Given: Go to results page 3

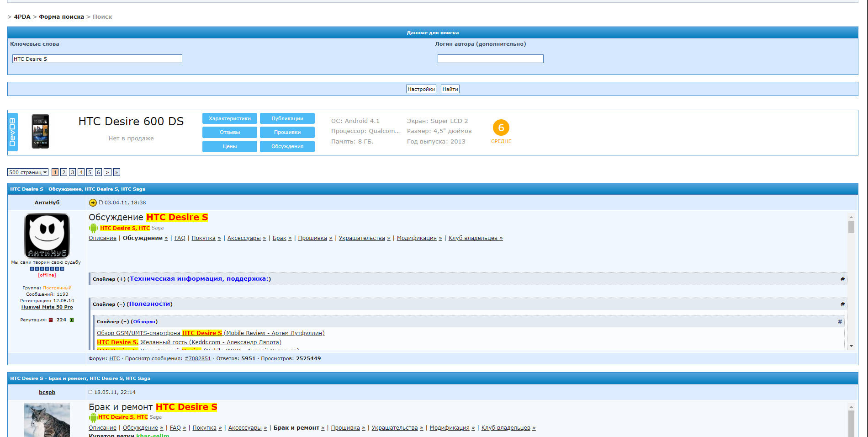Looking at the screenshot, I should coord(72,172).
